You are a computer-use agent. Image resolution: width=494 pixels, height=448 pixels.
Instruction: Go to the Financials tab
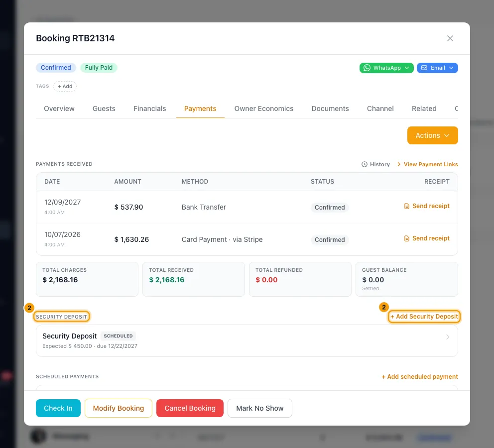(x=150, y=109)
